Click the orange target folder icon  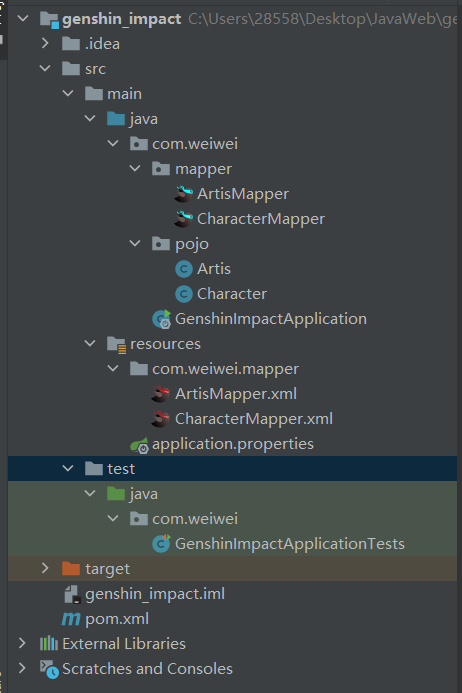(x=71, y=569)
